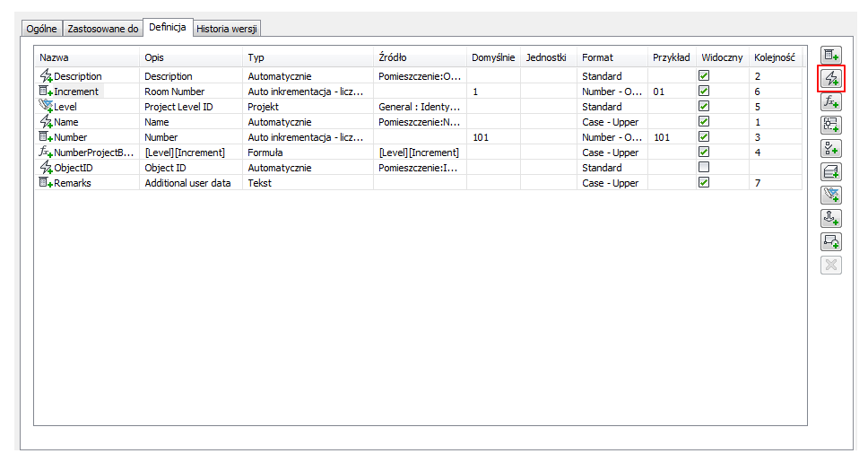
Task: Select the Level property name
Action: (x=65, y=107)
